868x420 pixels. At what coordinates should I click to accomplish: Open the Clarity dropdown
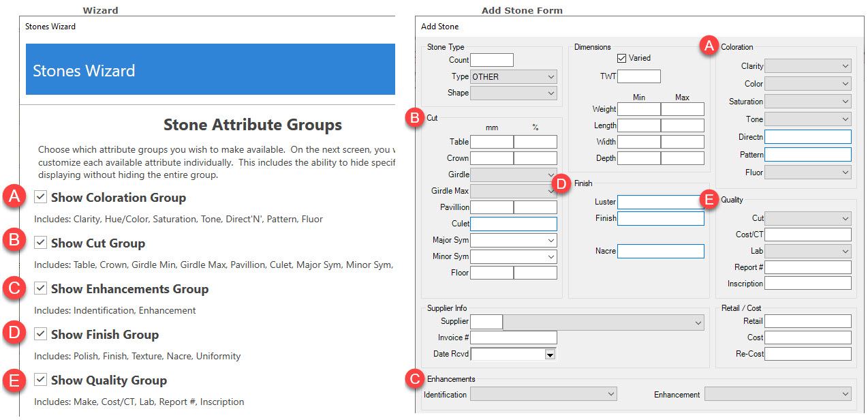point(808,66)
